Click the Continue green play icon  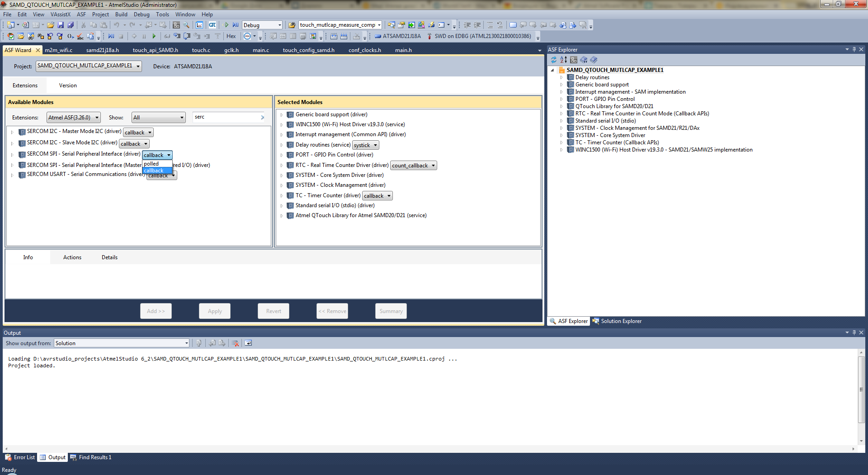(x=154, y=36)
